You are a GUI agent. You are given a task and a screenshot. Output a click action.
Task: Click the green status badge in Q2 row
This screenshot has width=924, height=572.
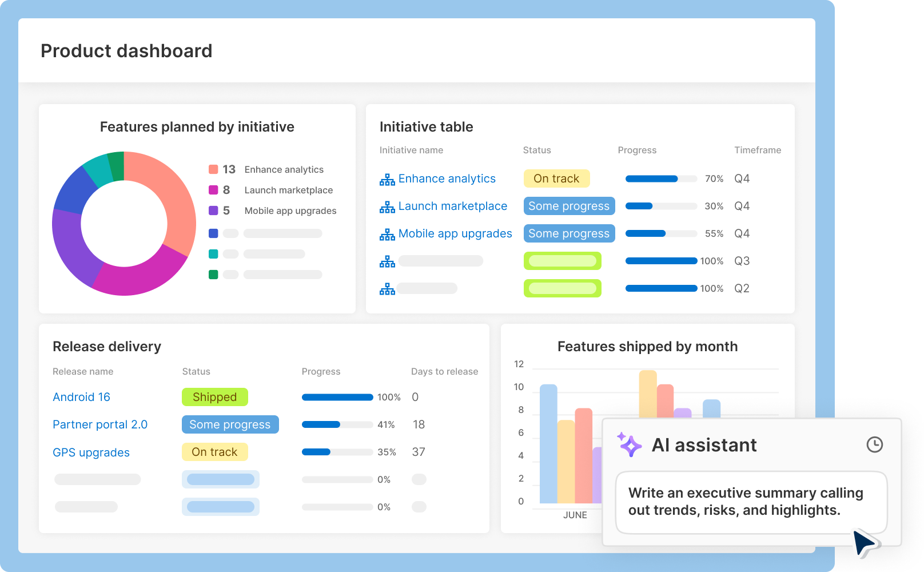click(x=563, y=288)
